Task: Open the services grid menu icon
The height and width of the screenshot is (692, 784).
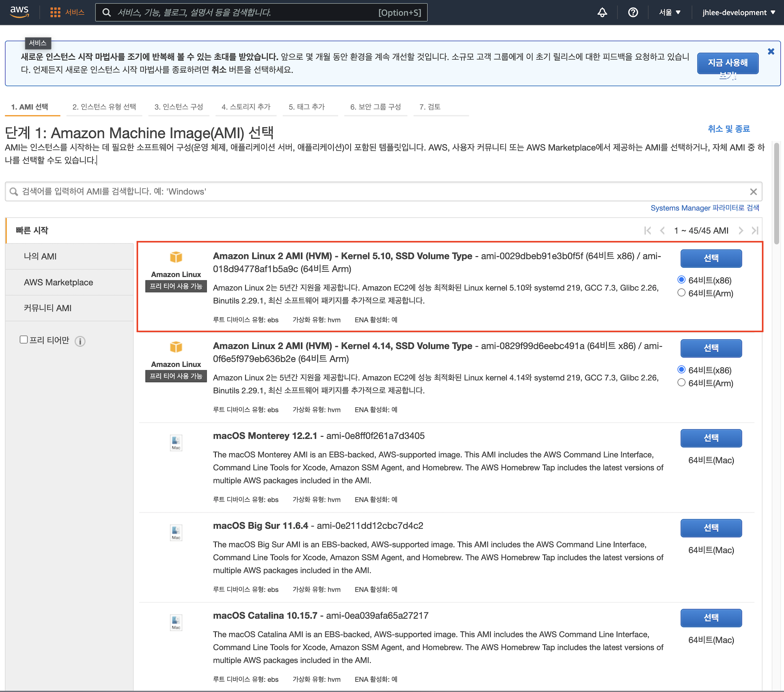Action: [x=55, y=12]
